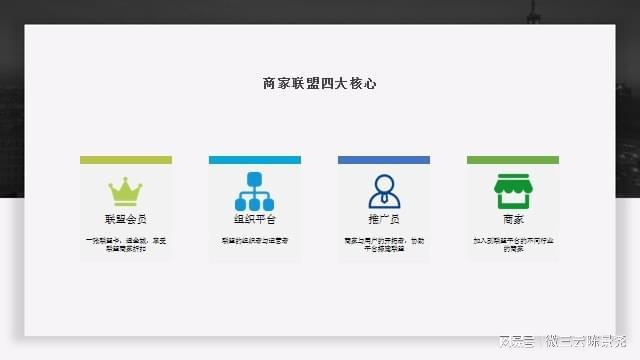Click the description text below 推广员
Image resolution: width=640 pixels, height=360 pixels.
pyautogui.click(x=384, y=244)
